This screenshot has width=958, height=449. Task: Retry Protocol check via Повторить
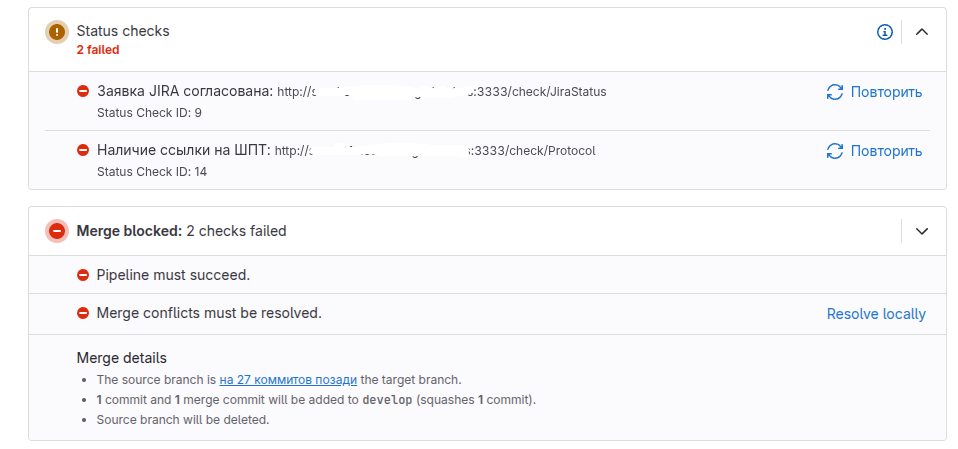[887, 151]
